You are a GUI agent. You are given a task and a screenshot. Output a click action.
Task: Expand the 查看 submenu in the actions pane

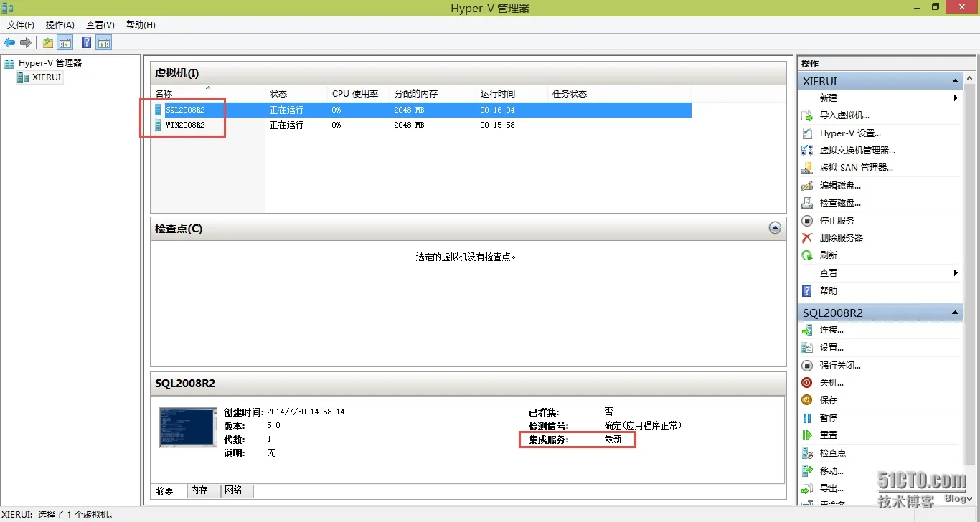click(956, 273)
